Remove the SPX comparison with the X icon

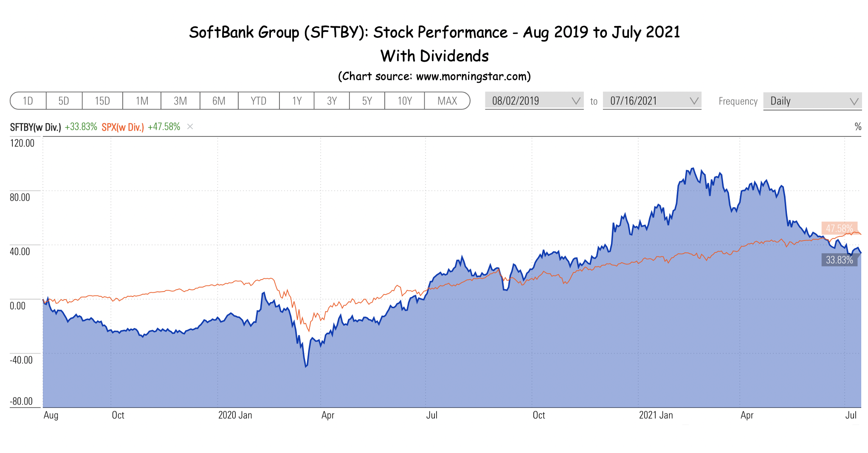click(x=190, y=127)
